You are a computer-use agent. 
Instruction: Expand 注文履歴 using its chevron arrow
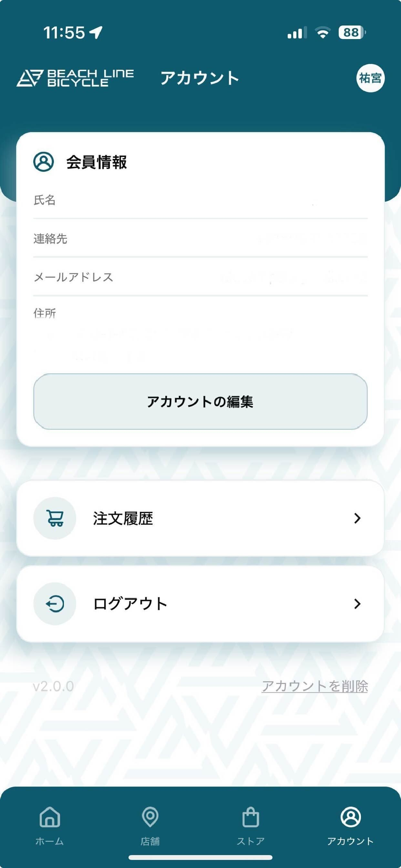[x=357, y=518]
